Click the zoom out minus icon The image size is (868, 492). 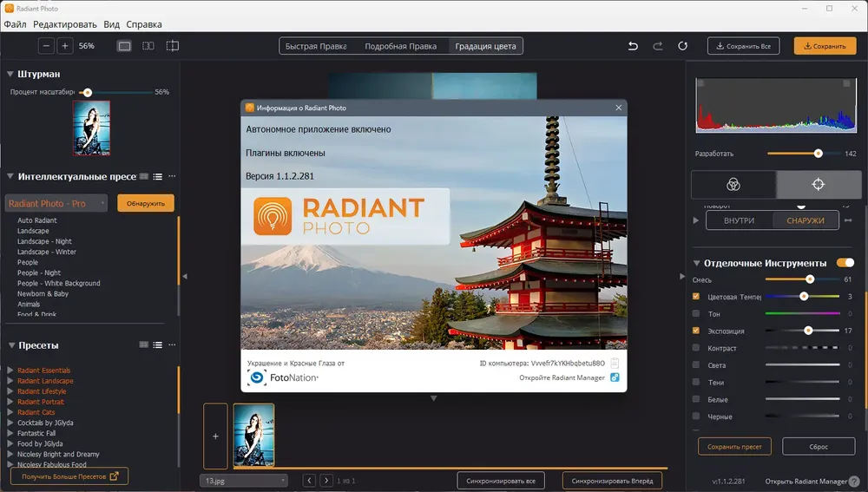tap(47, 46)
